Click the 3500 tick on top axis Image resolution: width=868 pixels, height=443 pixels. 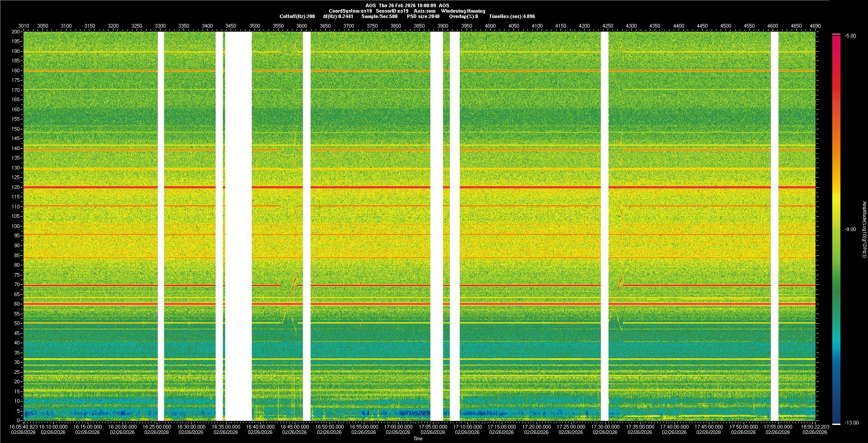(x=255, y=26)
